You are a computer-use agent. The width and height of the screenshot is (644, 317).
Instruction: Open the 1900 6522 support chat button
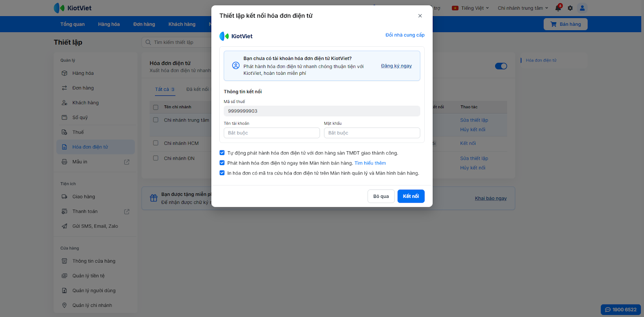click(x=621, y=309)
